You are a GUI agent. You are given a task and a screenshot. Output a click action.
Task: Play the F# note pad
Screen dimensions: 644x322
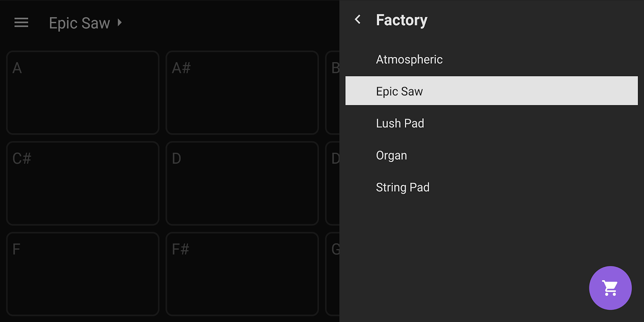(x=242, y=274)
